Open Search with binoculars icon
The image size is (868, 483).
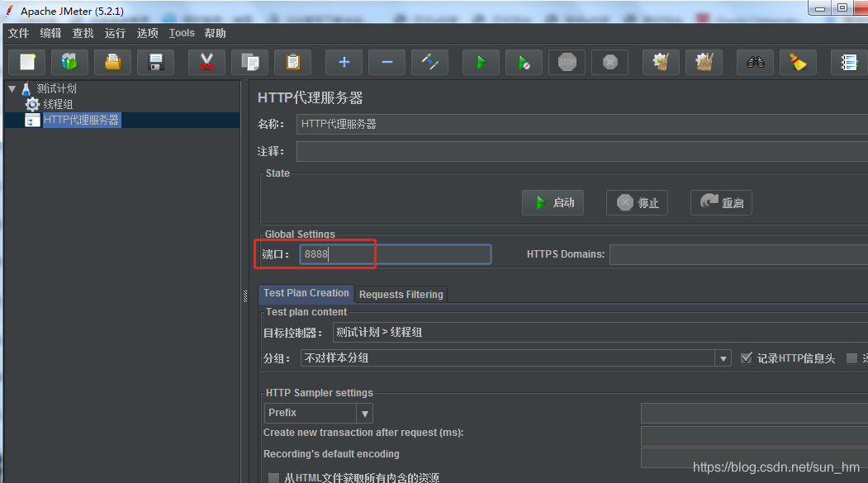tap(755, 62)
